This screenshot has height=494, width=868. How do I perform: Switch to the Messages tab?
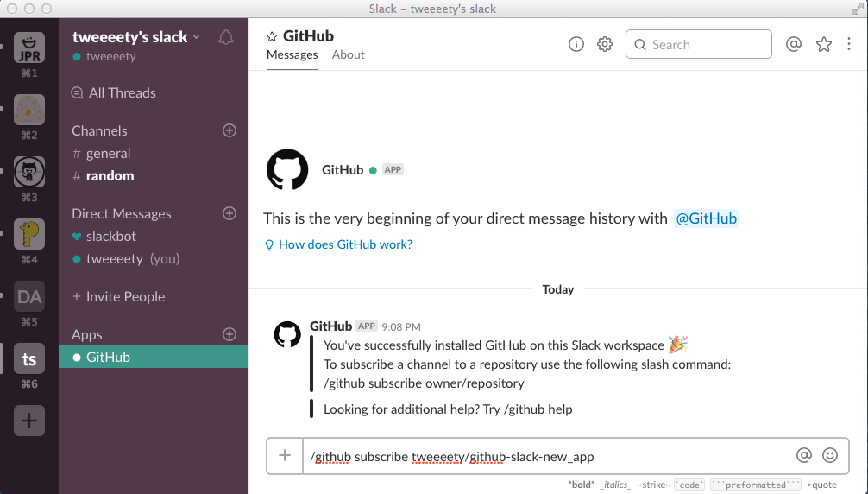tap(292, 54)
